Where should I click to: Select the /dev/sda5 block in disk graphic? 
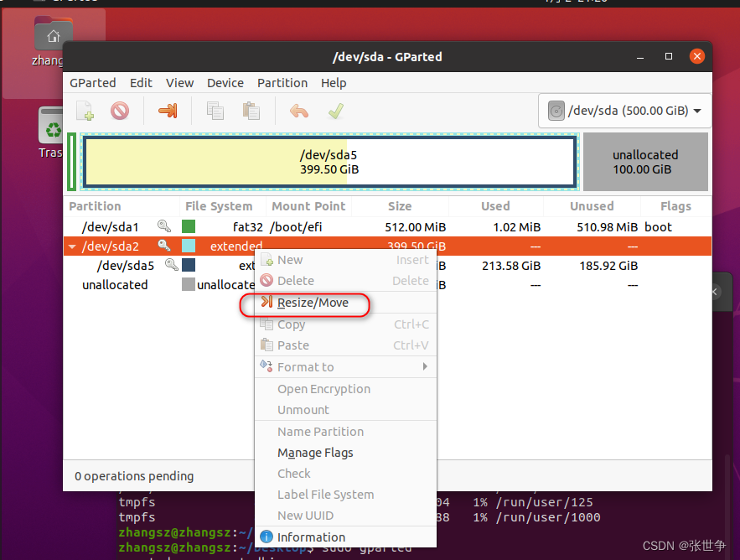(329, 162)
